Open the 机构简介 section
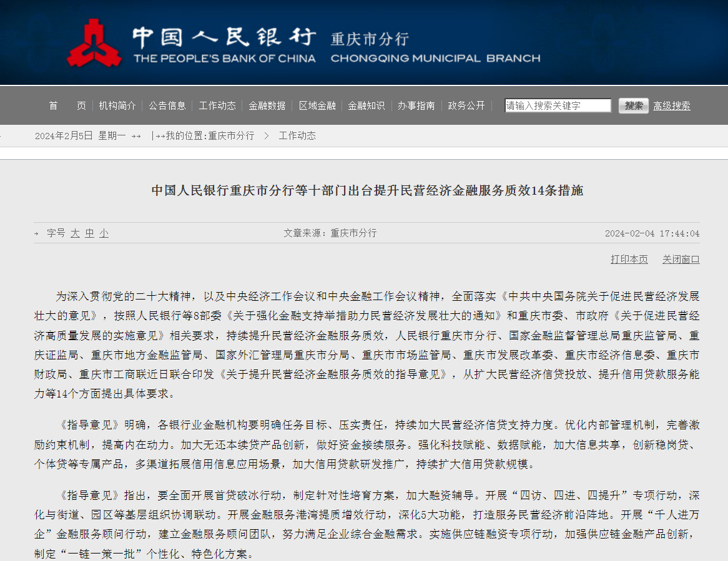The width and height of the screenshot is (728, 561). coord(118,105)
